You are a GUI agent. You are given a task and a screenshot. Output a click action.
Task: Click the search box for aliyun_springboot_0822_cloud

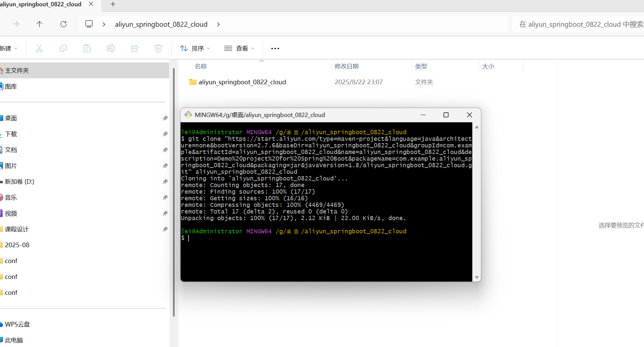[x=578, y=24]
